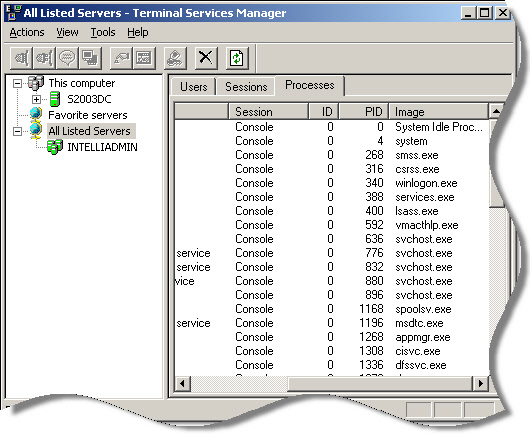This screenshot has height=434, width=530.
Task: Select the cisvc.exe process
Action: point(331,351)
